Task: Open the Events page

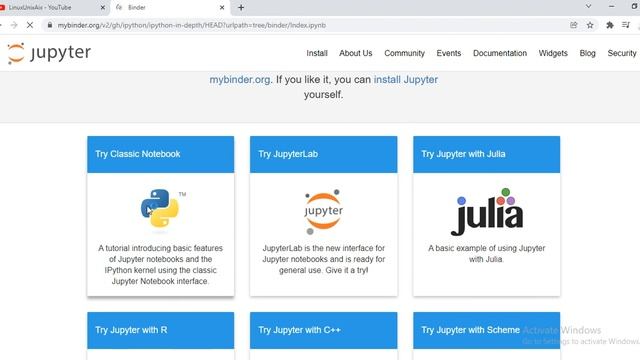Action: (x=449, y=53)
